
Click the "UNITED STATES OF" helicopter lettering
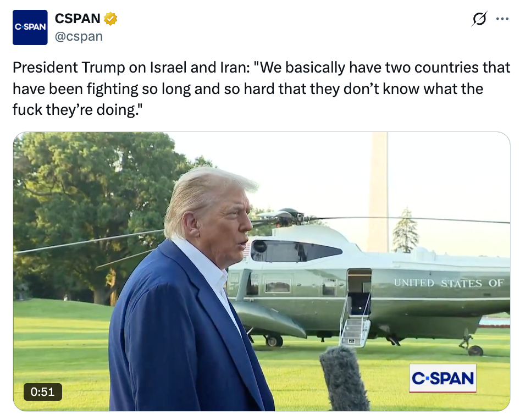pyautogui.click(x=448, y=283)
